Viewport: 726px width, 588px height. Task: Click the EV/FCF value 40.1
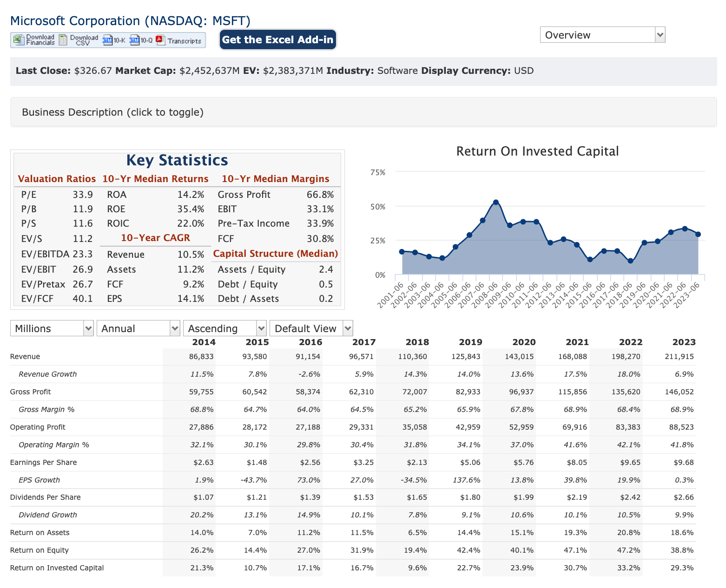pos(83,299)
